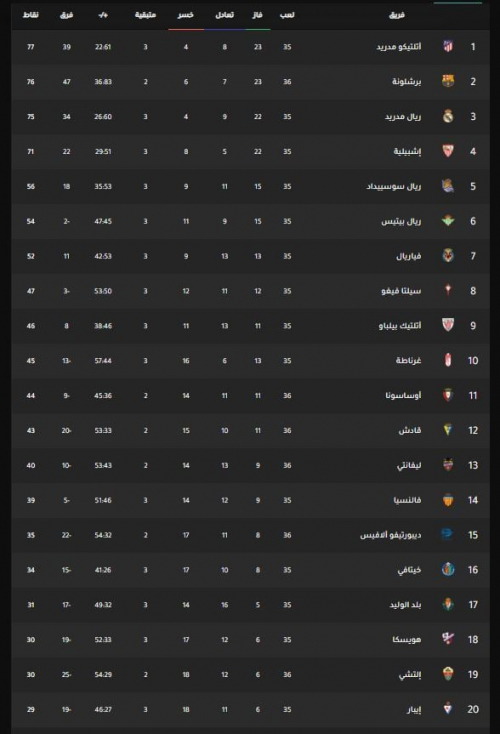This screenshot has width=500, height=734.
Task: Click the Barcelona club crest
Action: [x=448, y=81]
